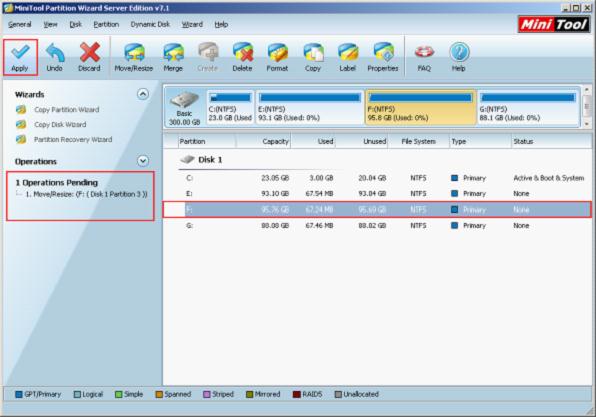The width and height of the screenshot is (596, 417).
Task: Click the Striped legend color swatch
Action: tap(207, 394)
